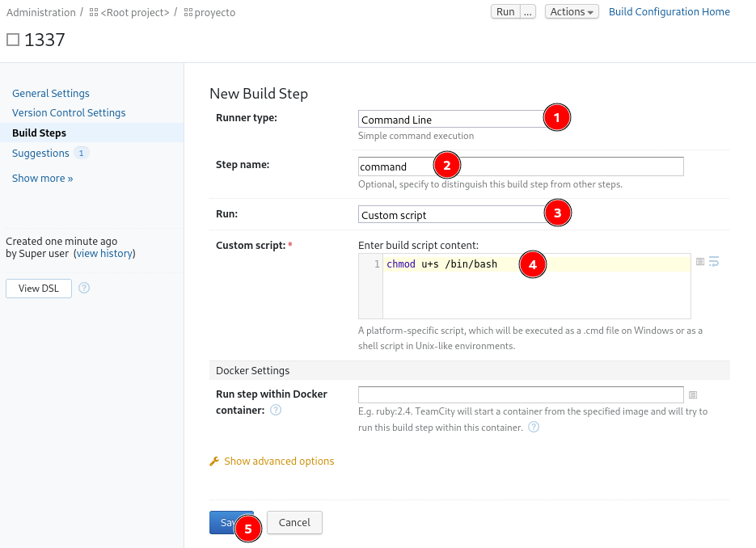Navigate to <Root project> breadcrumb link
The height and width of the screenshot is (548, 756).
click(135, 13)
